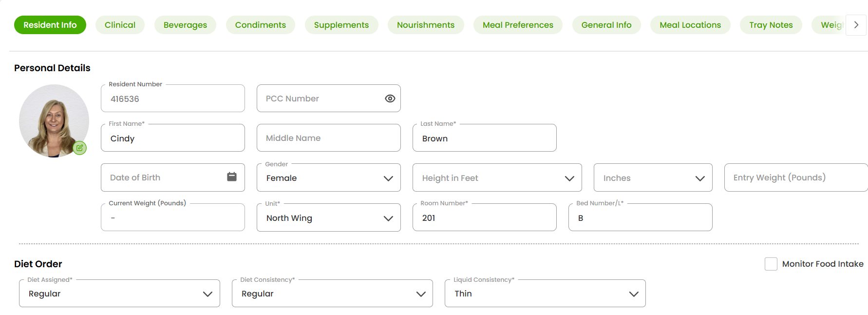Focus the Entry Weight (Pounds) field
This screenshot has height=315, width=868.
click(795, 177)
